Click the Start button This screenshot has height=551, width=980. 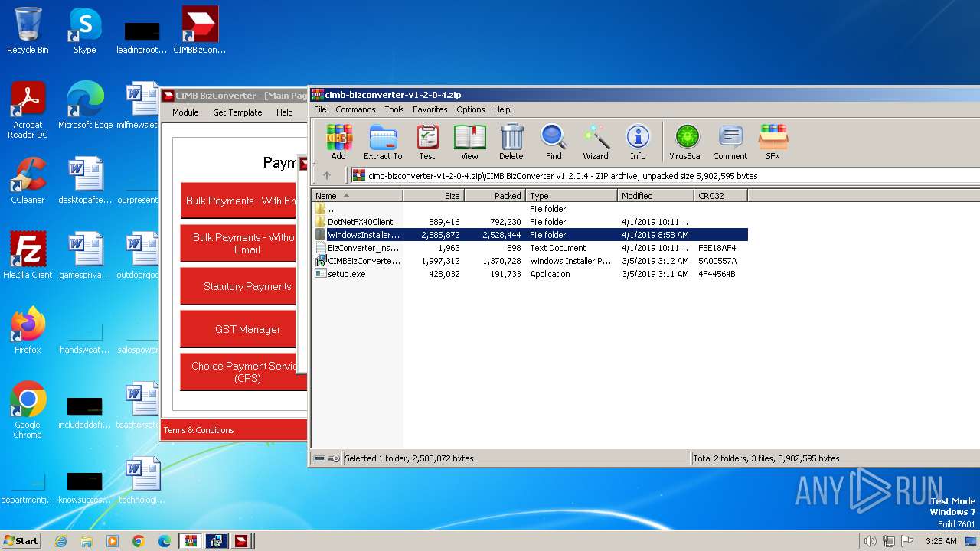pyautogui.click(x=21, y=541)
